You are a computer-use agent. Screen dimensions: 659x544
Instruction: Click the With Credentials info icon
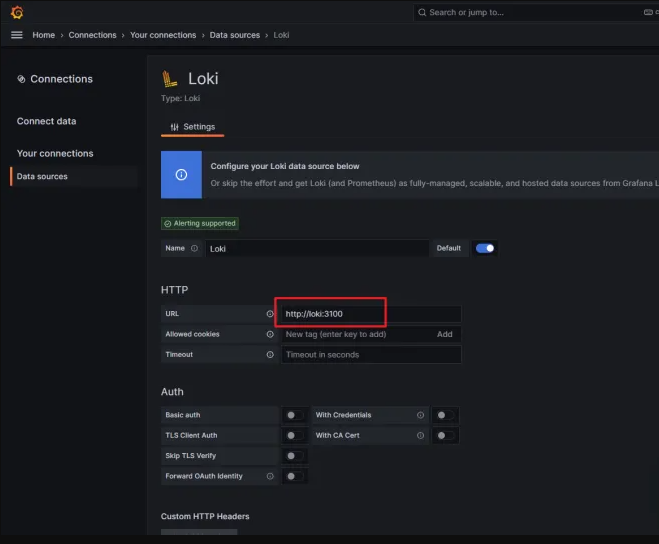pyautogui.click(x=420, y=415)
